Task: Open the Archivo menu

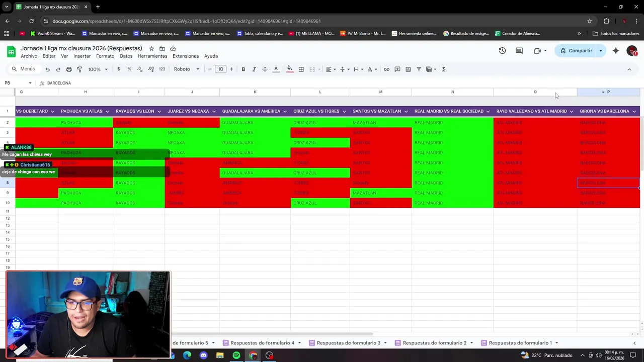Action: [x=29, y=56]
